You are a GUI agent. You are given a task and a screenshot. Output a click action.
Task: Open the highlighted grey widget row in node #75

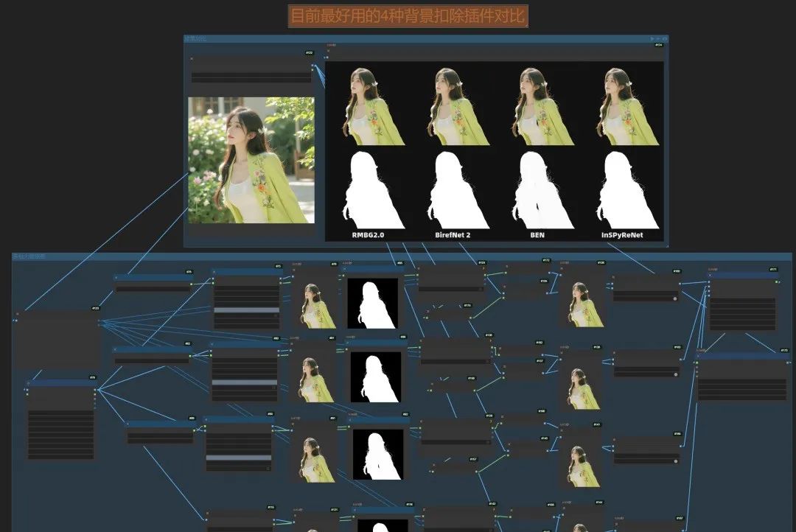coord(247,310)
